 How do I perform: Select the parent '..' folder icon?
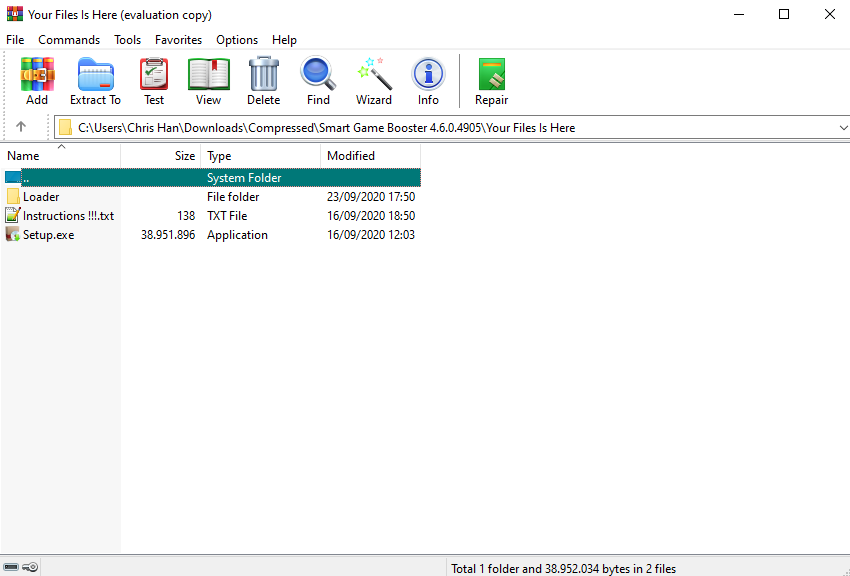click(13, 177)
